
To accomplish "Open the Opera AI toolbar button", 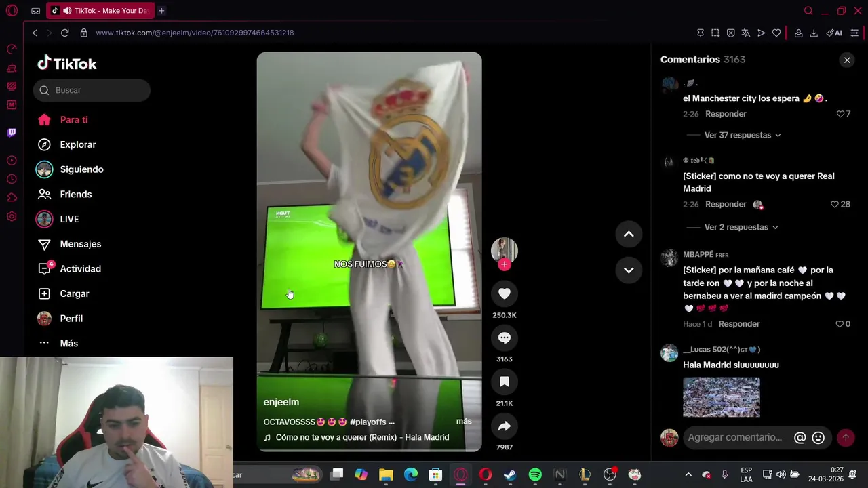I will pyautogui.click(x=834, y=33).
